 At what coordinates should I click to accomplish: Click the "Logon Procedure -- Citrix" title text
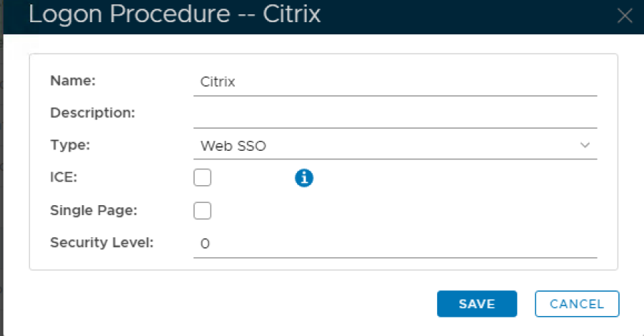pos(174,15)
